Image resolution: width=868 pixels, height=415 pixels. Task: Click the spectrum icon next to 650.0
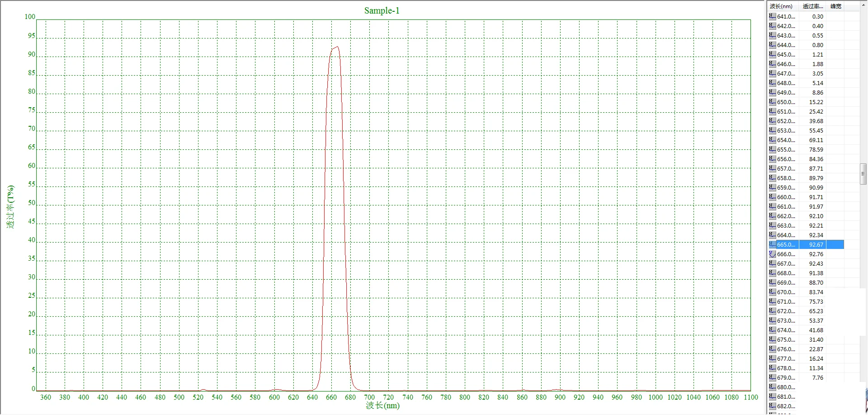(773, 102)
